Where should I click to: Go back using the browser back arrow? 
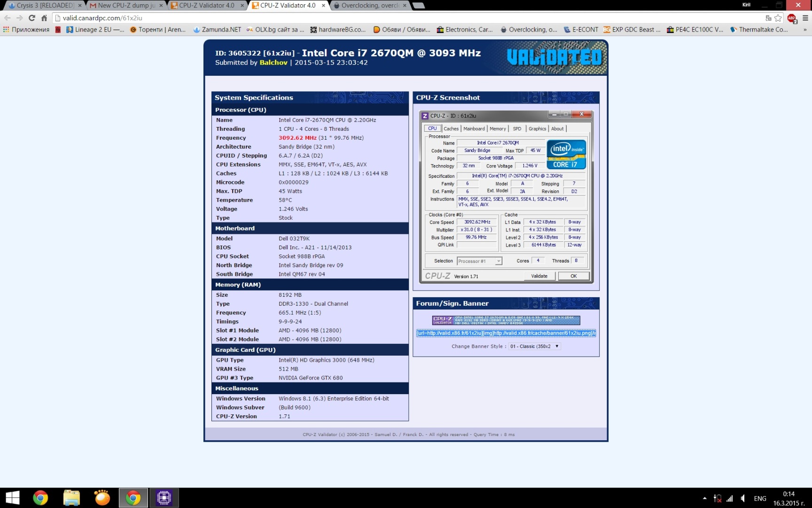click(8, 18)
